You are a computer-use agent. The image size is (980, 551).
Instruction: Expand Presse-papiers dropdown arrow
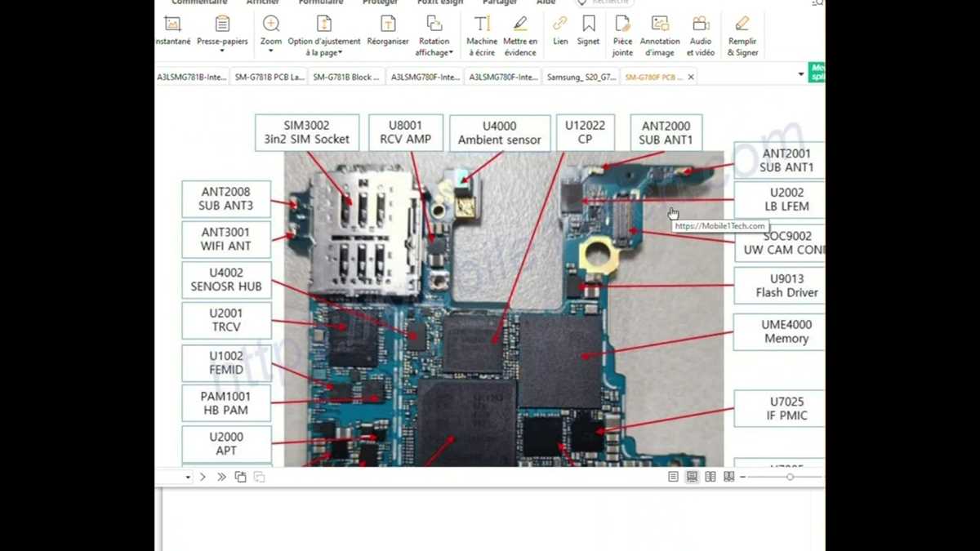pyautogui.click(x=222, y=51)
